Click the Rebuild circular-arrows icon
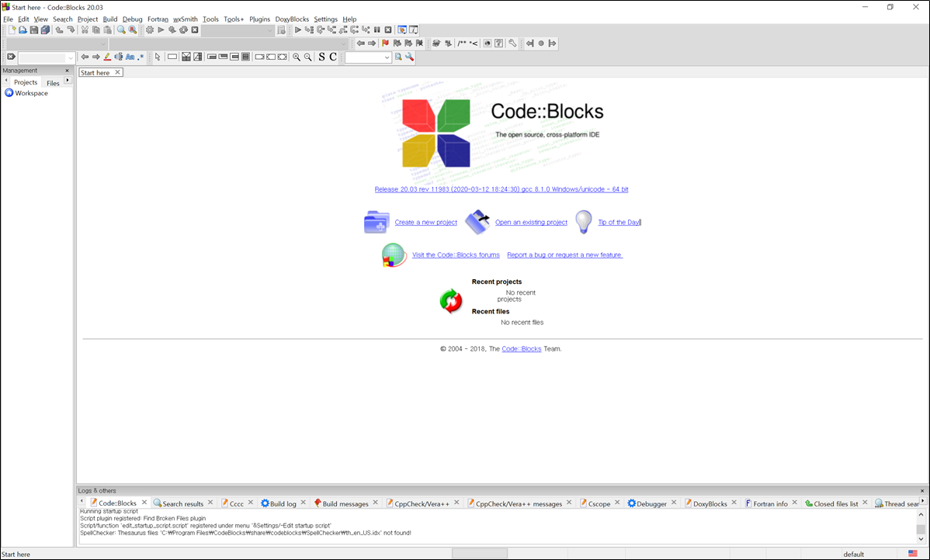 point(183,29)
